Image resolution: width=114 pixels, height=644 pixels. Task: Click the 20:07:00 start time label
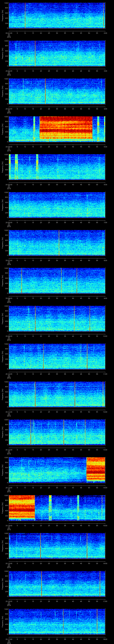(9, 260)
